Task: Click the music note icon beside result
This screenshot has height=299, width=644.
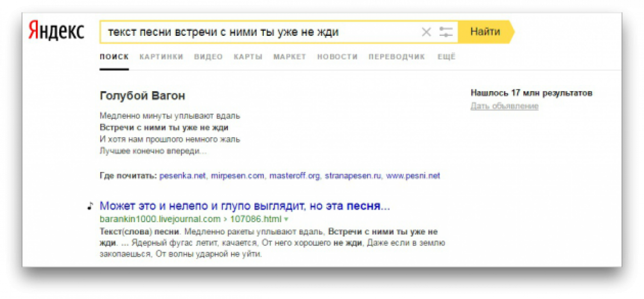Action: click(90, 206)
